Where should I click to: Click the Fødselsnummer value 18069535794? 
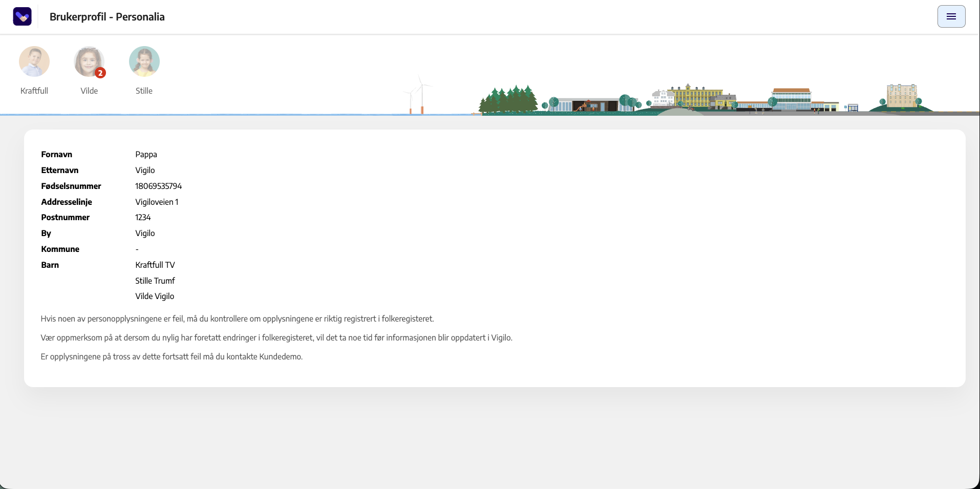click(159, 186)
